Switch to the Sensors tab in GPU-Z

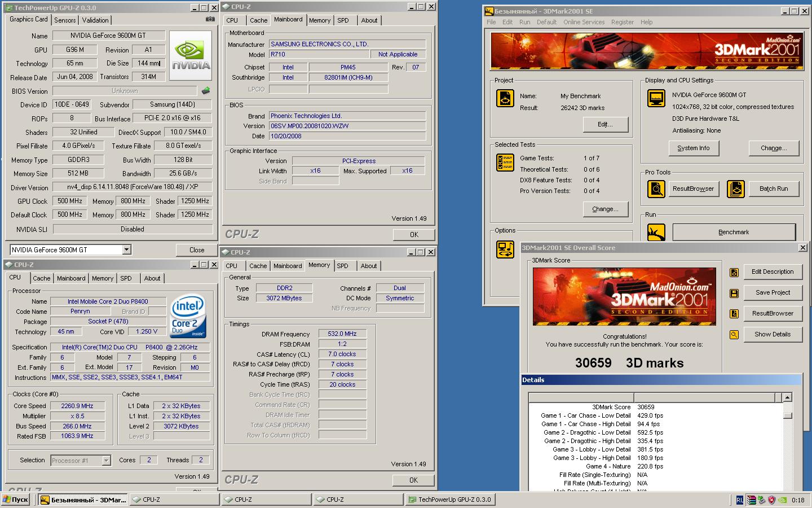coord(65,20)
